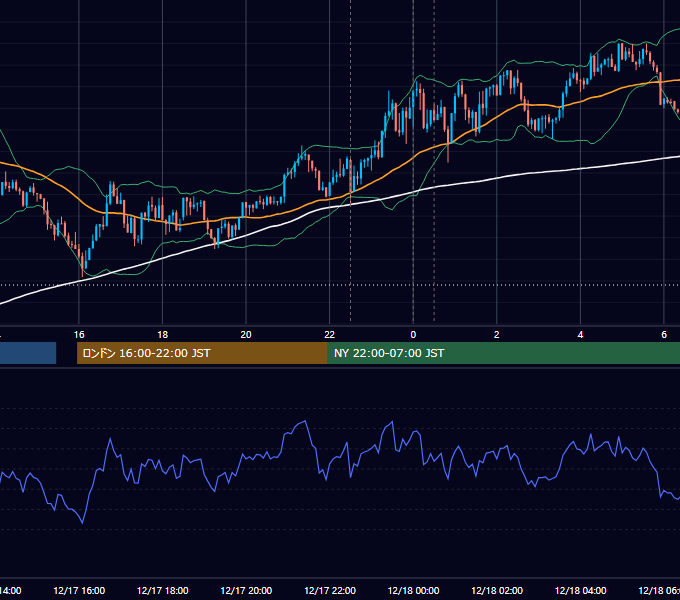Click the hour label 4 on the price chart axis

click(x=580, y=334)
